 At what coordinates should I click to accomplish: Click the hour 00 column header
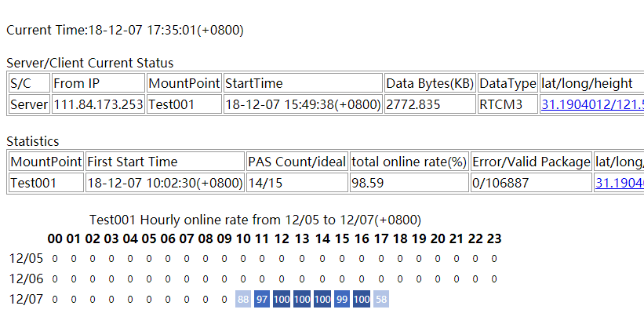click(x=55, y=238)
